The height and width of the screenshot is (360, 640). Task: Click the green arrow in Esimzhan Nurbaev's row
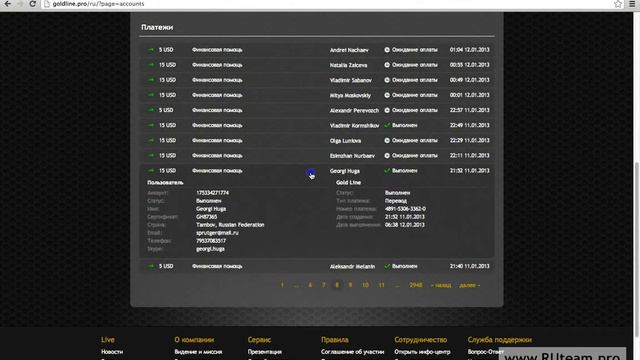point(151,156)
